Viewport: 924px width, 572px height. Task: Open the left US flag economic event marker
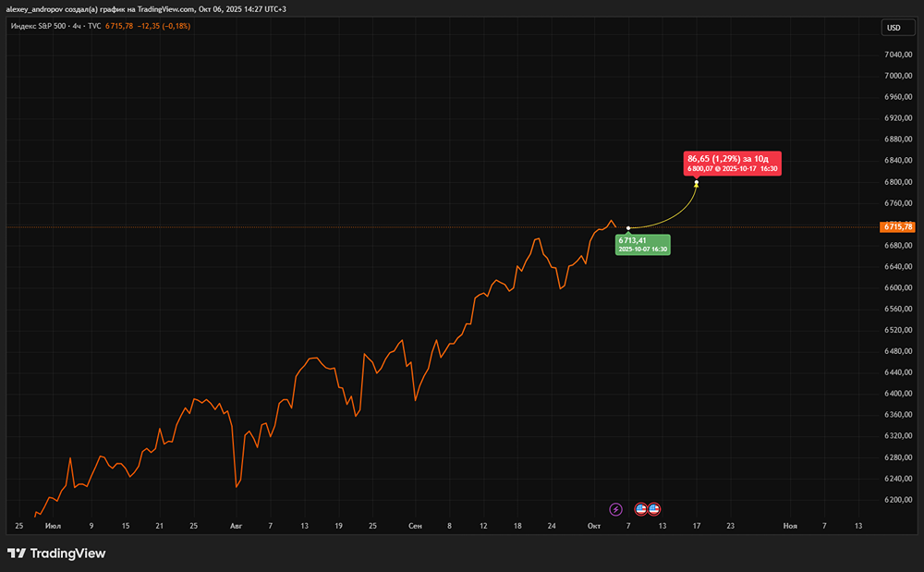coord(639,509)
